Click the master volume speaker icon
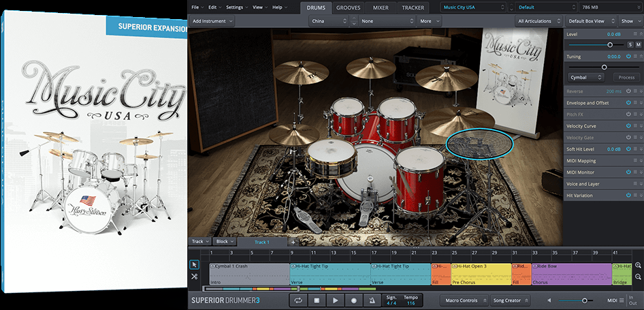The width and height of the screenshot is (644, 310). point(550,300)
